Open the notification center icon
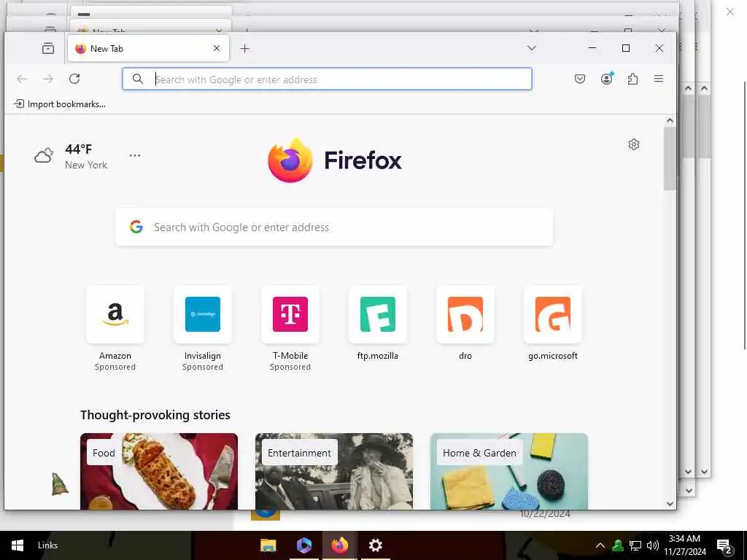The height and width of the screenshot is (560, 747). [x=724, y=546]
